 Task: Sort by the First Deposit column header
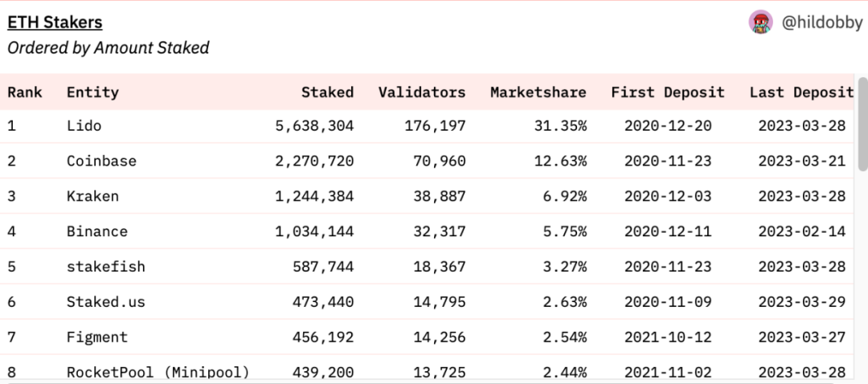click(x=667, y=92)
